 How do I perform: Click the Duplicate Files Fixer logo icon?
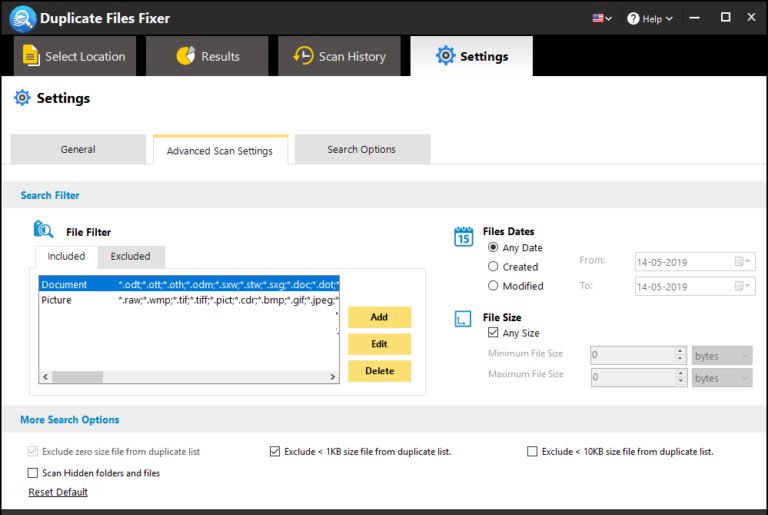[23, 18]
